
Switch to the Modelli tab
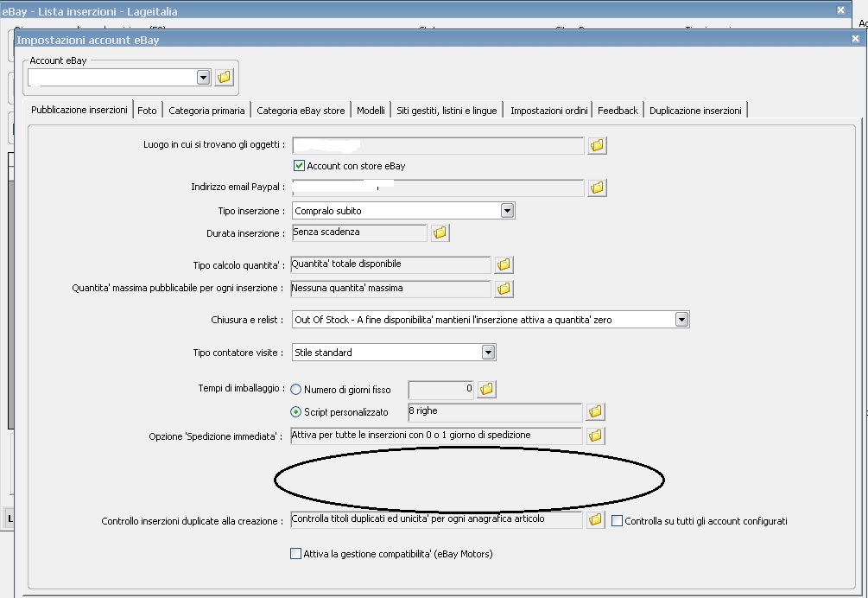371,111
